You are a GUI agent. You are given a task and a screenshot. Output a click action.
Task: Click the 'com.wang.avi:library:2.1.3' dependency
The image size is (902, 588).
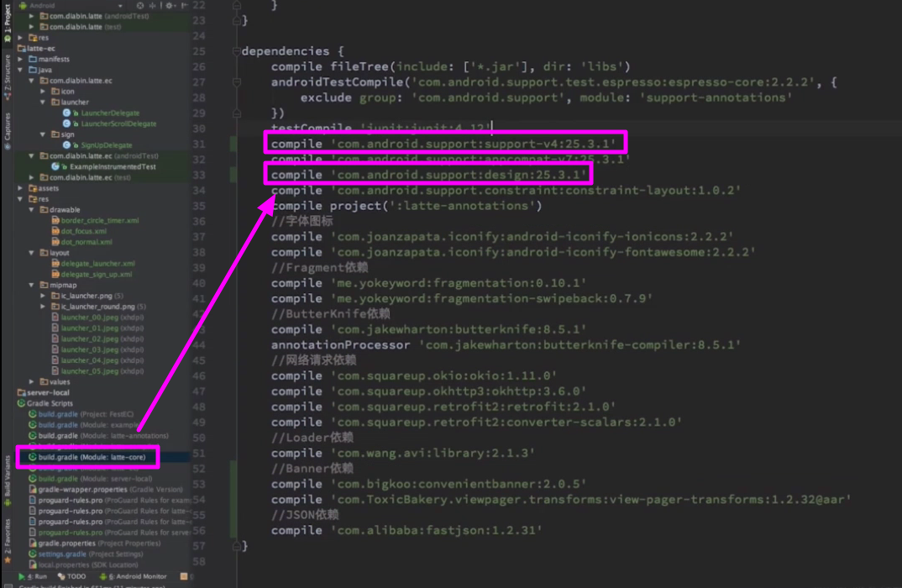click(x=433, y=454)
